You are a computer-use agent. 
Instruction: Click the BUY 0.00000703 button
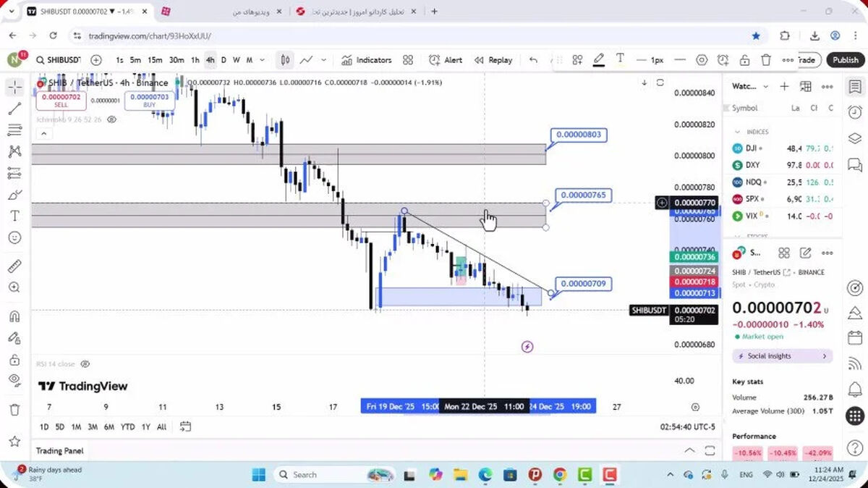tap(150, 101)
